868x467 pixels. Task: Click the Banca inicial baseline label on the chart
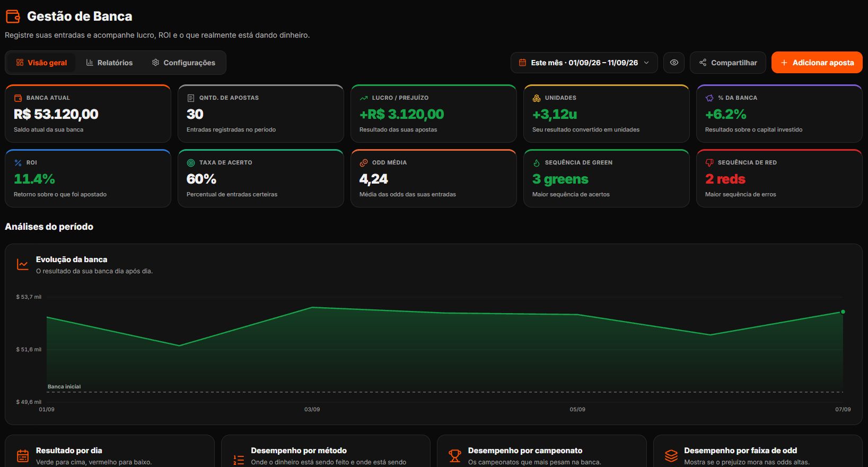pyautogui.click(x=64, y=387)
